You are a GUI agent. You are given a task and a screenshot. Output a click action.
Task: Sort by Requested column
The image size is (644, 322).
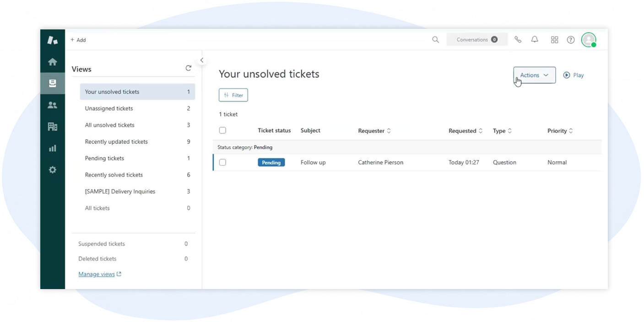[x=465, y=131]
